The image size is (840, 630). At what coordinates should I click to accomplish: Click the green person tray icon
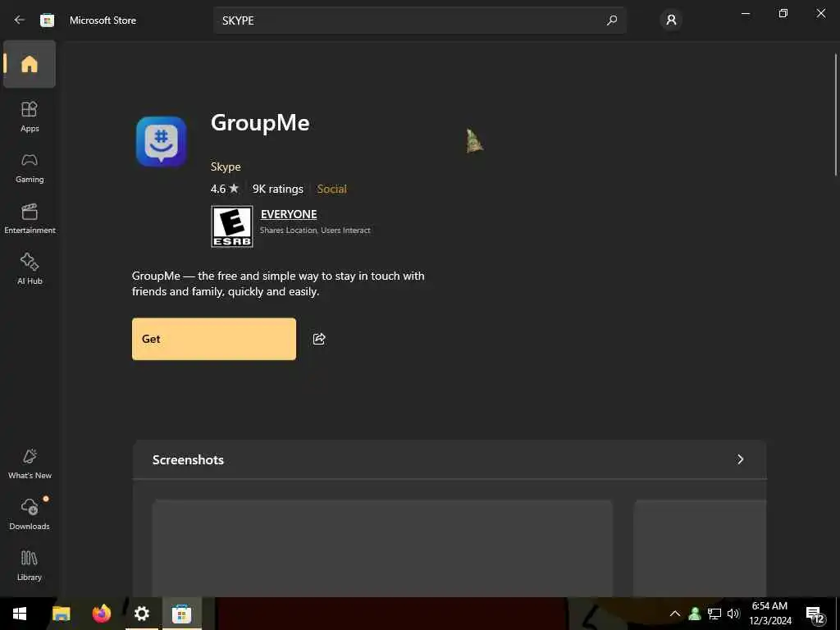[695, 614]
